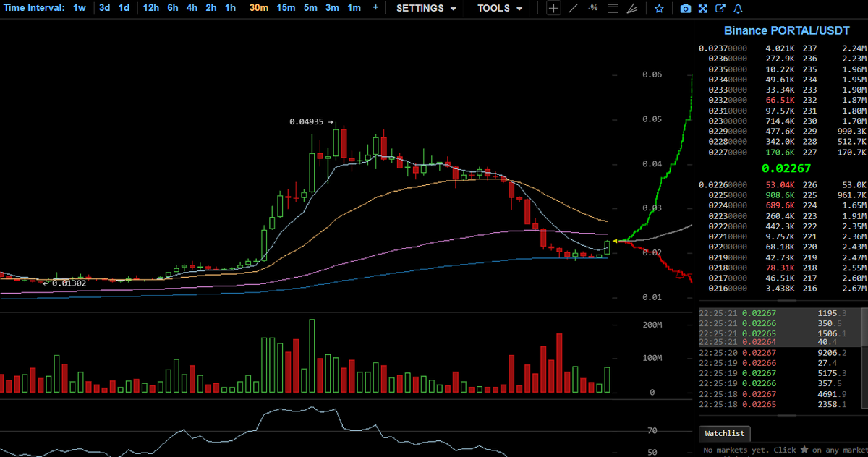The width and height of the screenshot is (868, 457).
Task: Open the SETTINGS dropdown
Action: click(427, 8)
